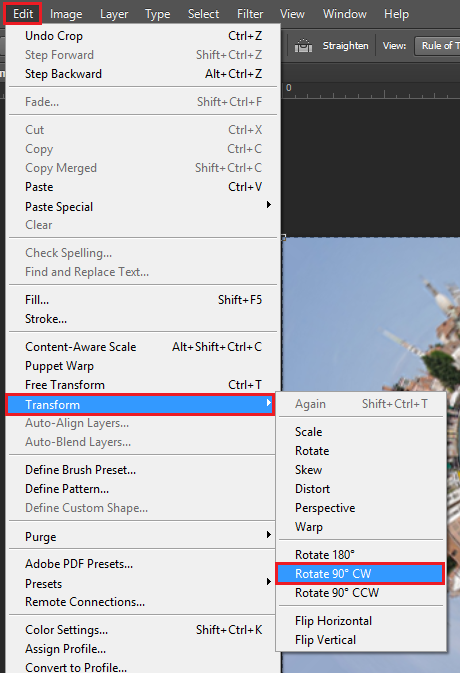Choose Undo Crop

coord(143,36)
